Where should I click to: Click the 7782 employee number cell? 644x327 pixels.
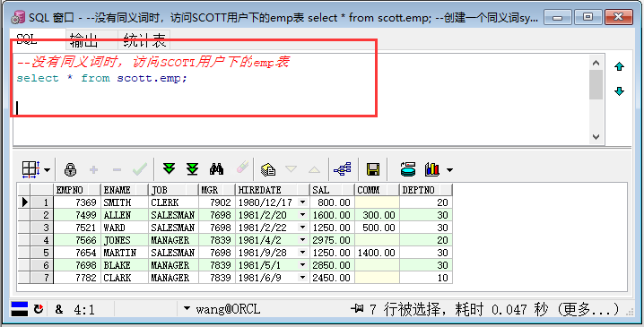click(x=77, y=278)
